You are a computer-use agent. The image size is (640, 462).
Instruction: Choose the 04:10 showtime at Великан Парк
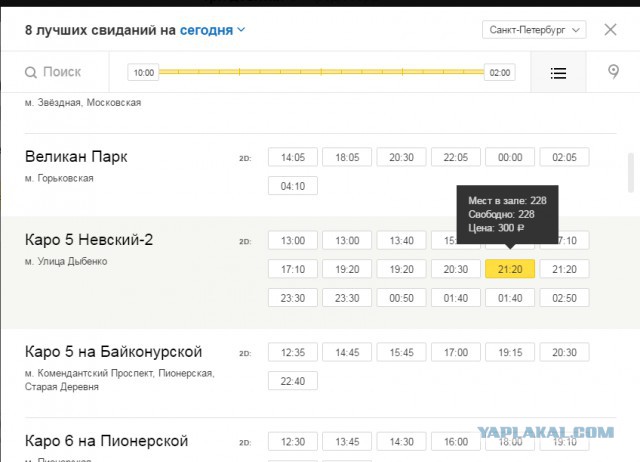click(293, 186)
